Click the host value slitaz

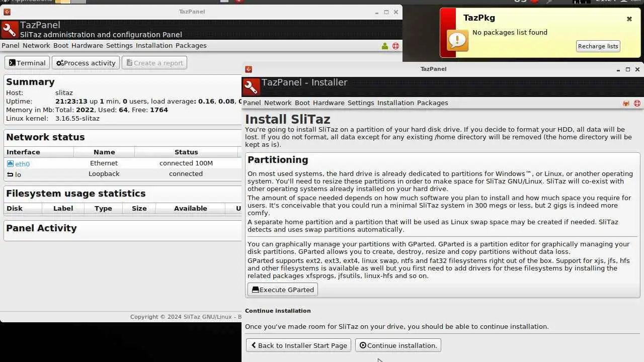click(x=64, y=93)
